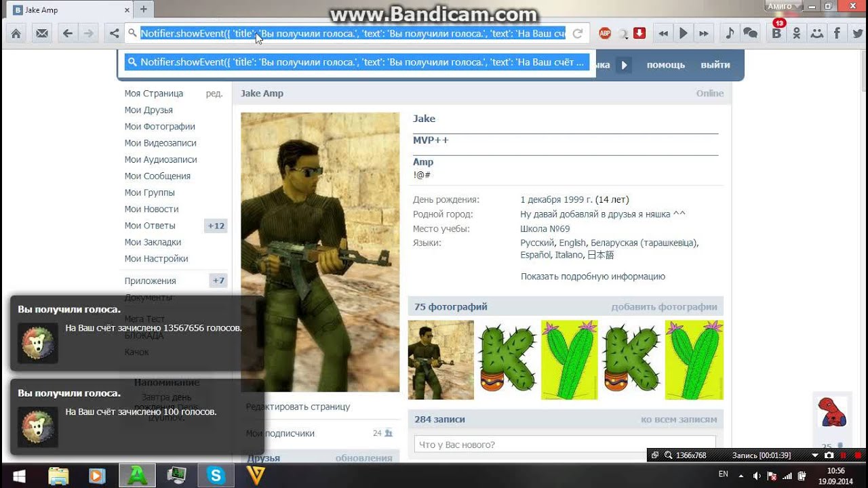Screen dimensions: 868x488
Task: Go to the browser home page icon
Action: coord(16,33)
